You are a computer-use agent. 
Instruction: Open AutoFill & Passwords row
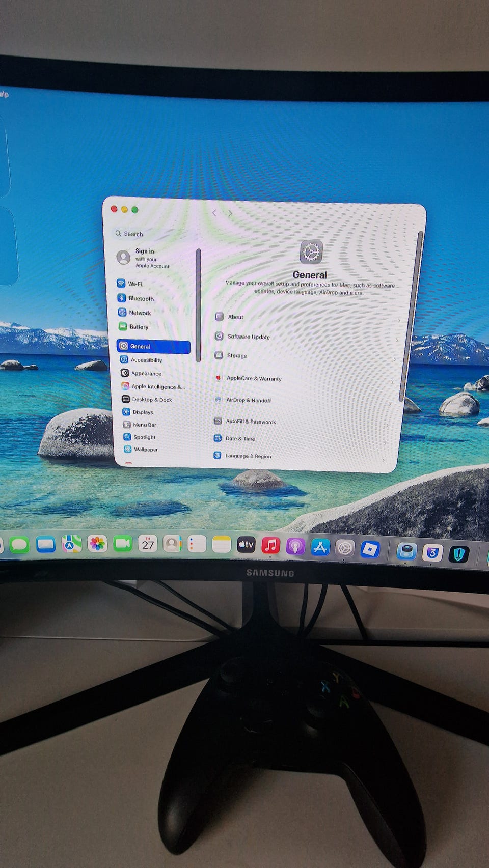302,422
